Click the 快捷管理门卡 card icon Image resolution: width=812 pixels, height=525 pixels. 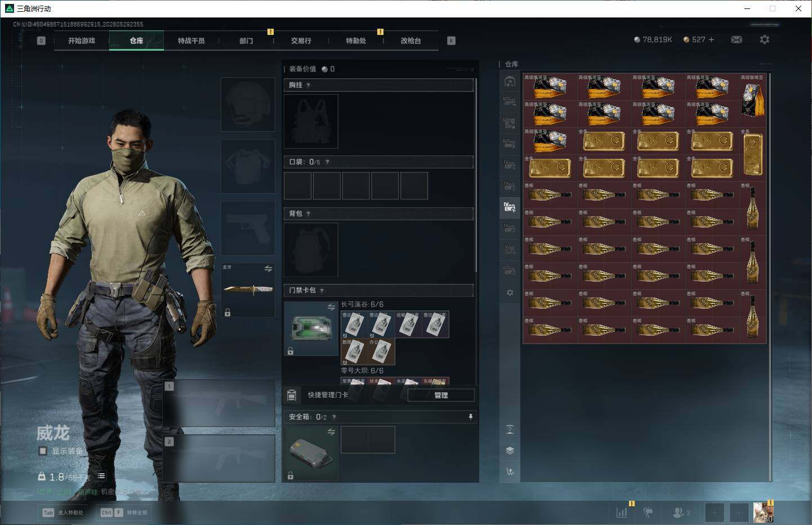tap(292, 395)
